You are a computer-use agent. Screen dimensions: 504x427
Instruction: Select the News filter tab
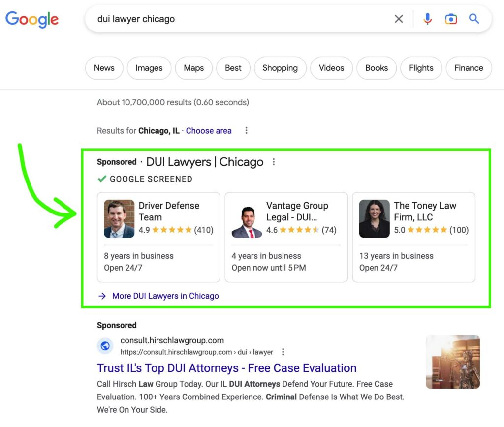pos(104,68)
